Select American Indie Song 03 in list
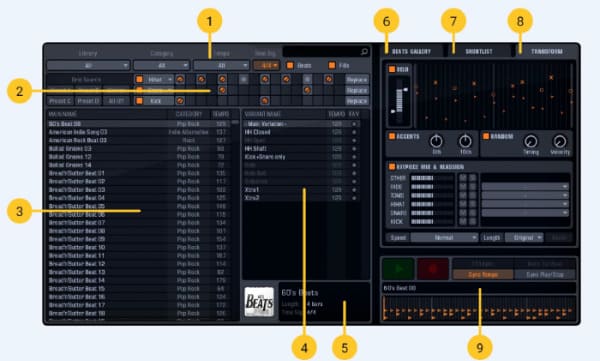The height and width of the screenshot is (361, 600). (x=139, y=132)
